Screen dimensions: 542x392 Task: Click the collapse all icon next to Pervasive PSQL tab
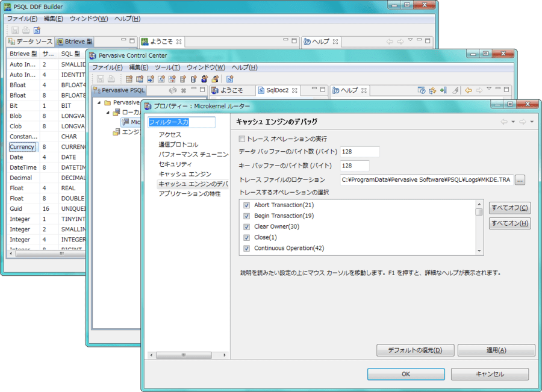point(183,89)
